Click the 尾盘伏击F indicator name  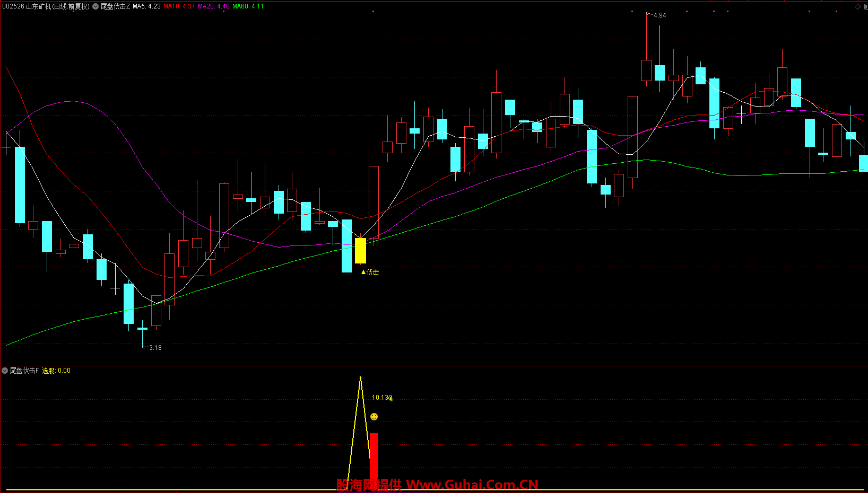tap(24, 371)
